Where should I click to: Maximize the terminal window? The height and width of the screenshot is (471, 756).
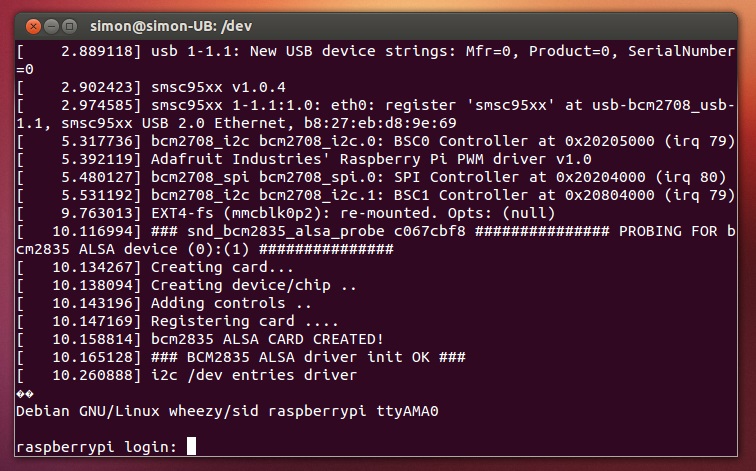(69, 27)
